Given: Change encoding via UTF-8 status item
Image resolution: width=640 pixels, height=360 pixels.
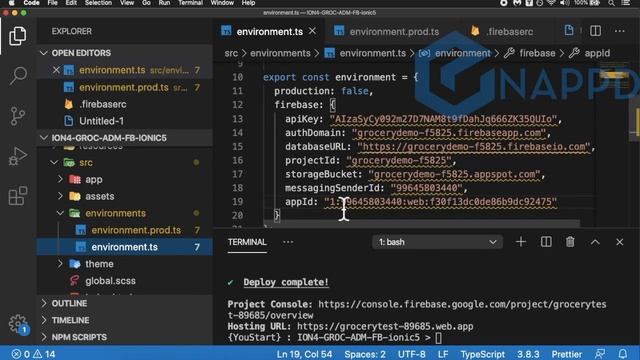Looking at the screenshot, I should [411, 354].
